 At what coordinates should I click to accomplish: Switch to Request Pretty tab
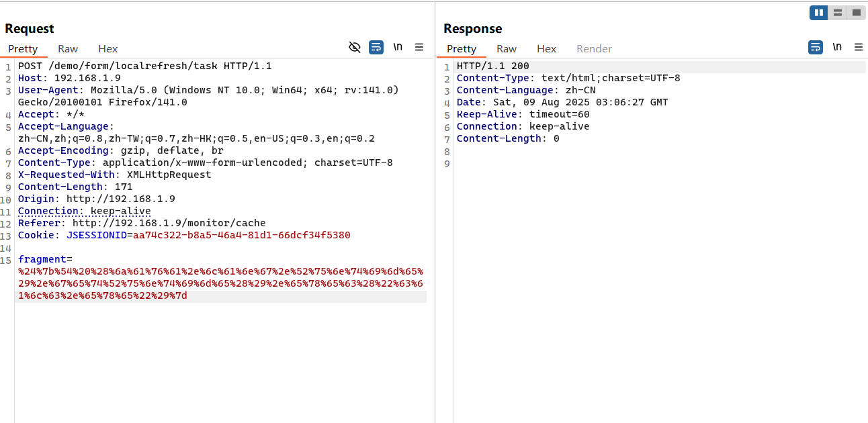pyautogui.click(x=23, y=49)
